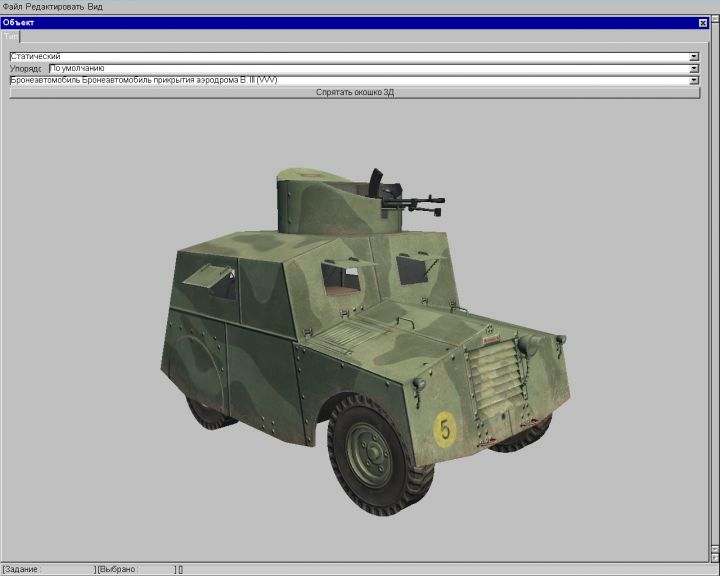This screenshot has width=720, height=576.
Task: Open the Файл menu
Action: tap(12, 7)
